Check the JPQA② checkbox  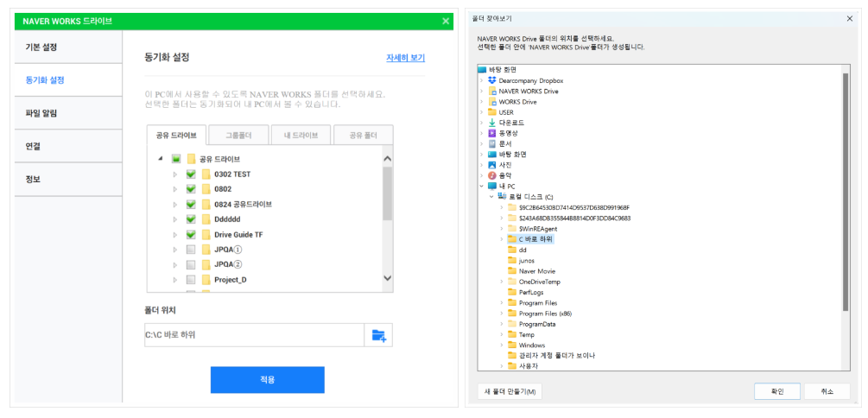[x=191, y=264]
